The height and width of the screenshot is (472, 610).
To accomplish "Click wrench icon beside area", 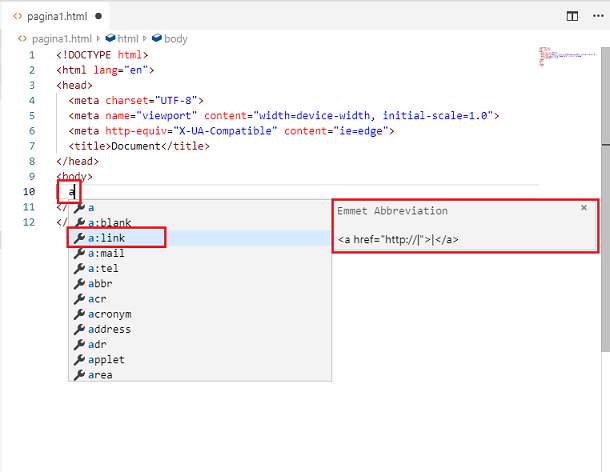I will tap(79, 375).
